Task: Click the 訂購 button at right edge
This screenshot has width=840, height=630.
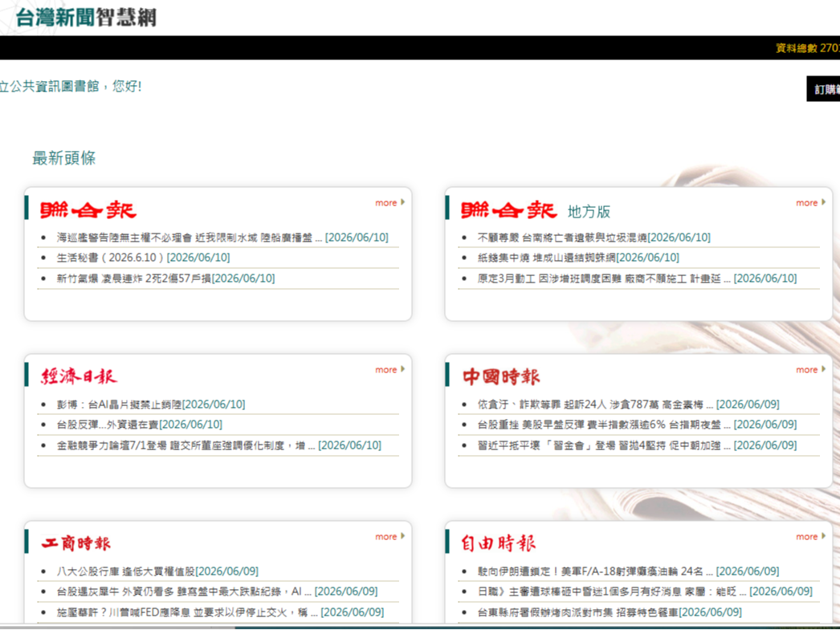Action: [x=823, y=89]
